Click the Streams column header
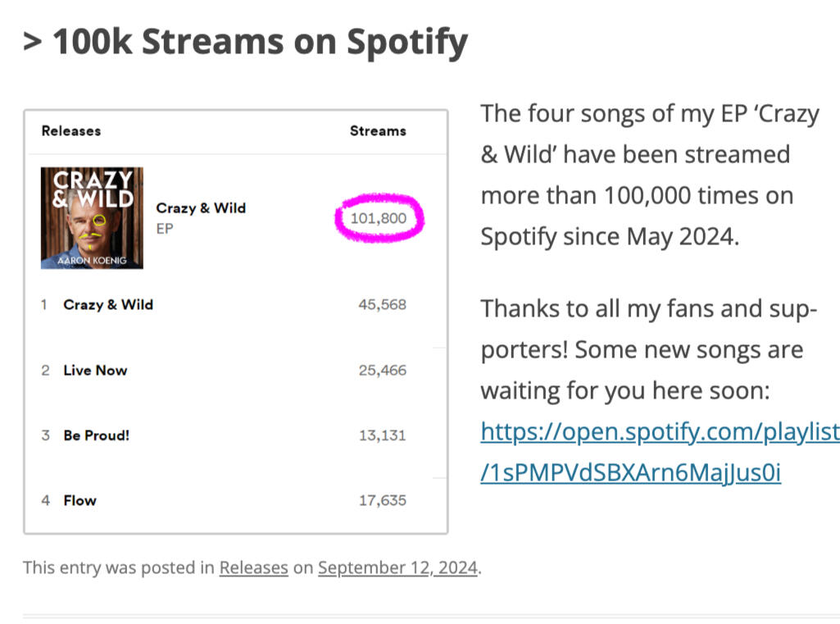Image resolution: width=840 pixels, height=624 pixels. (x=378, y=130)
